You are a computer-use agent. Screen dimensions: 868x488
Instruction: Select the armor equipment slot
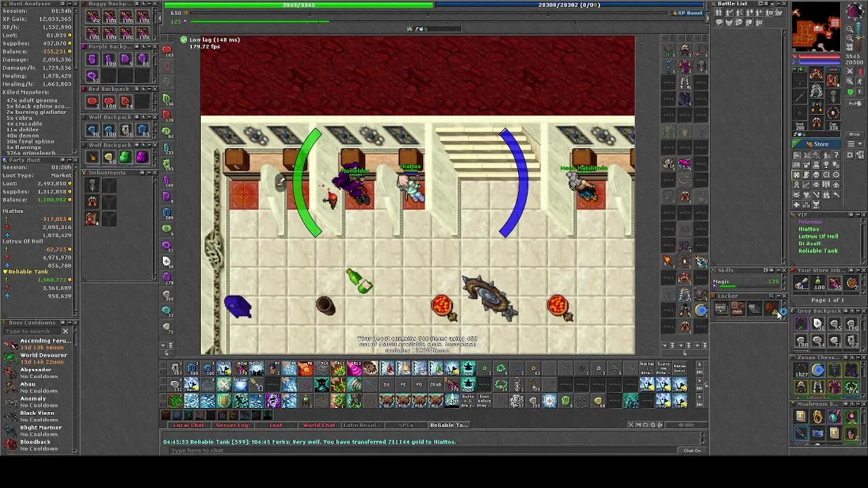point(816,90)
